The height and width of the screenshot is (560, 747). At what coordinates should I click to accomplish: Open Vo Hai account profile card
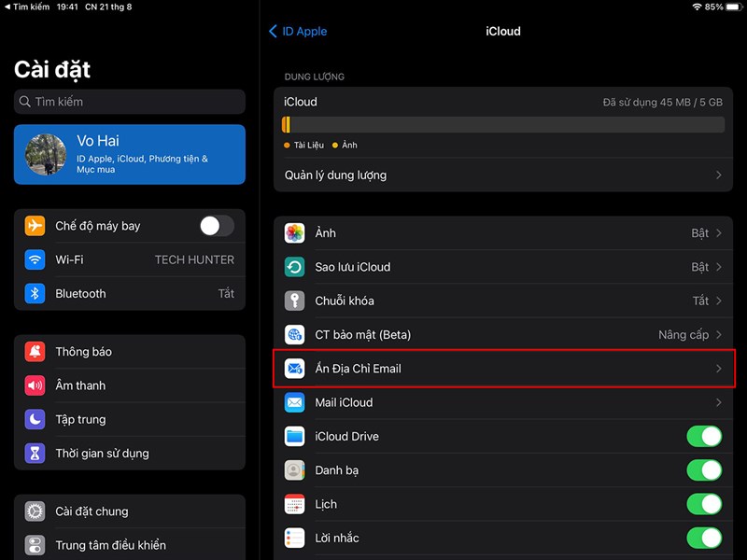click(x=129, y=154)
